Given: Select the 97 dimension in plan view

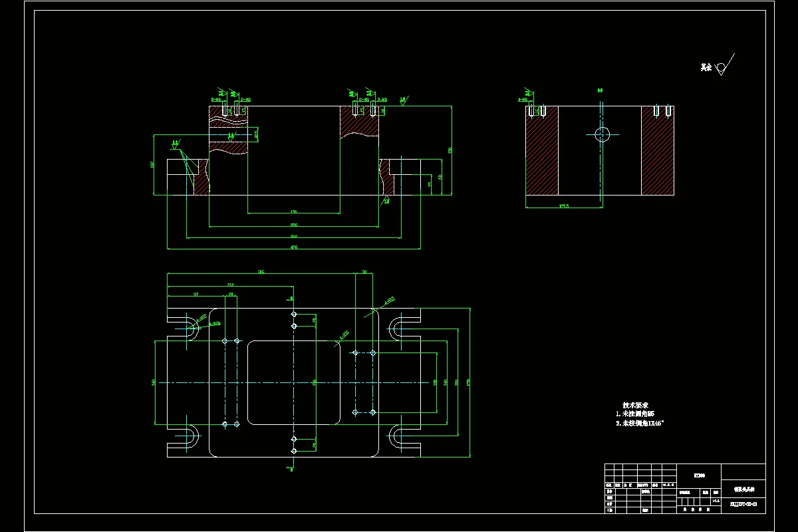Looking at the screenshot, I should click(196, 293).
